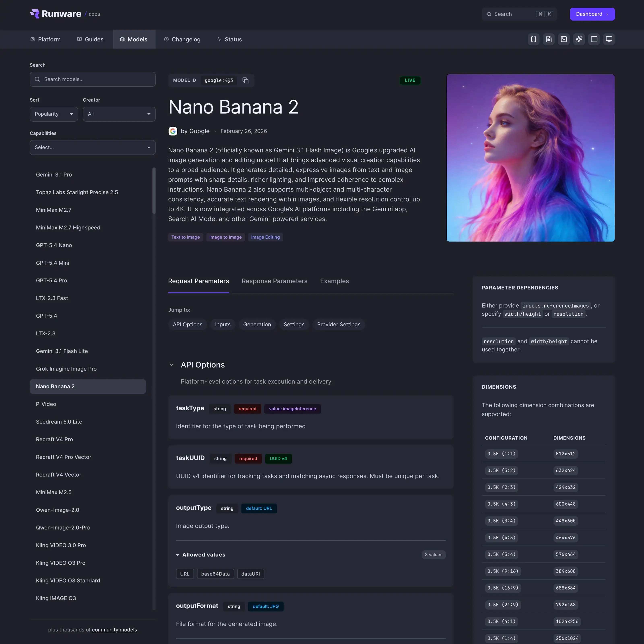Open the feedback chat bubble icon

(x=594, y=39)
